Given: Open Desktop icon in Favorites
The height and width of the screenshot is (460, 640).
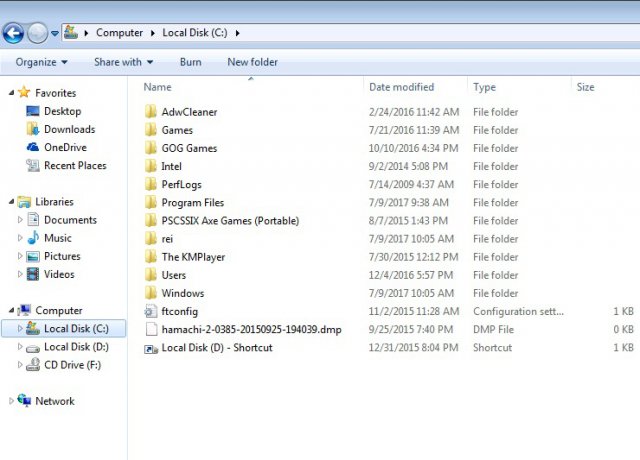Looking at the screenshot, I should [33, 111].
